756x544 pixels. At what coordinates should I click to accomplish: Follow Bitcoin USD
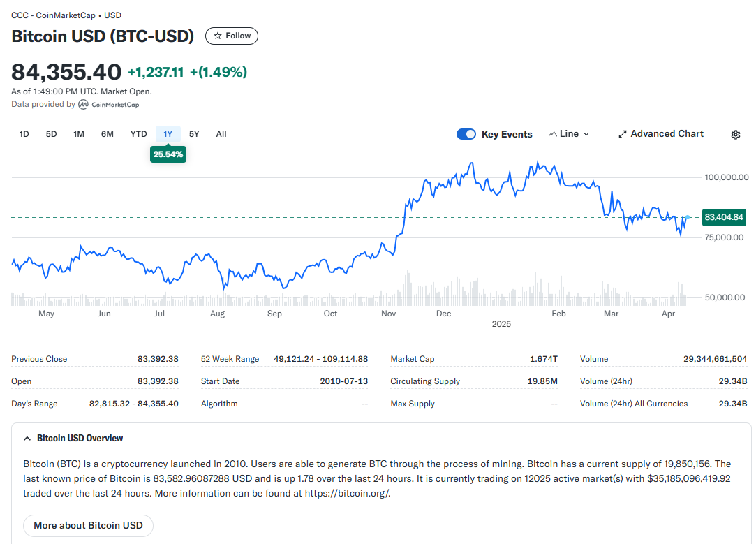pyautogui.click(x=232, y=36)
